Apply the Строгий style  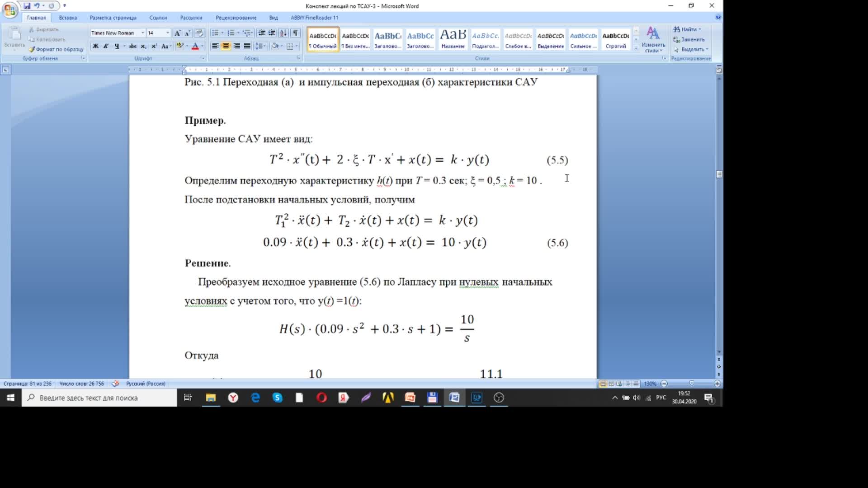(x=616, y=39)
